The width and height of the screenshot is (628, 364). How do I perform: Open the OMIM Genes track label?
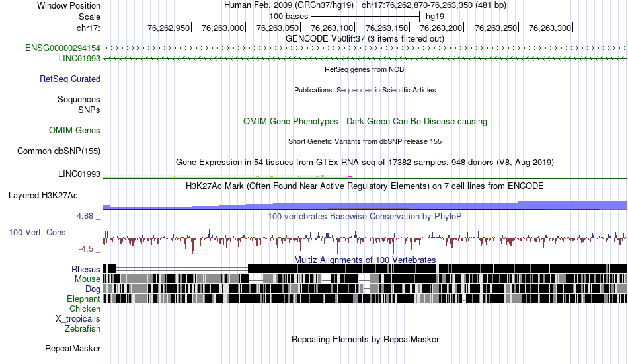coord(75,131)
